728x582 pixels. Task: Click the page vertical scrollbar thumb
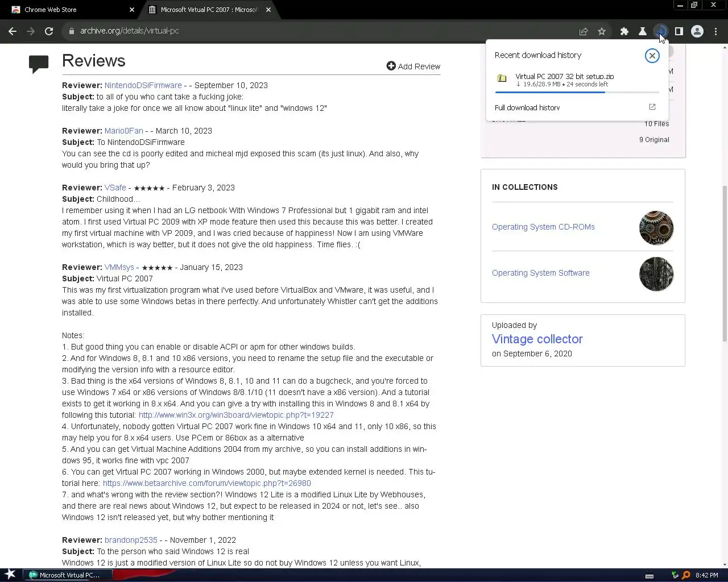pos(724,263)
